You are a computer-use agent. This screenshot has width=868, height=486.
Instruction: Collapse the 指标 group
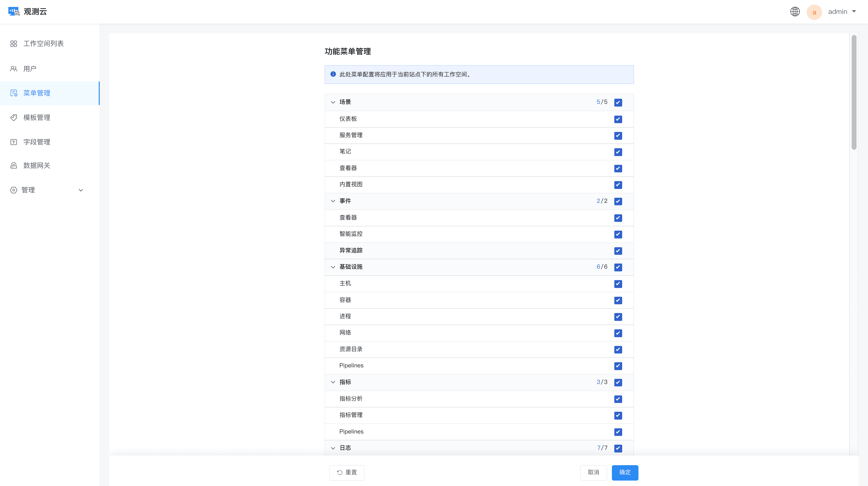point(333,382)
